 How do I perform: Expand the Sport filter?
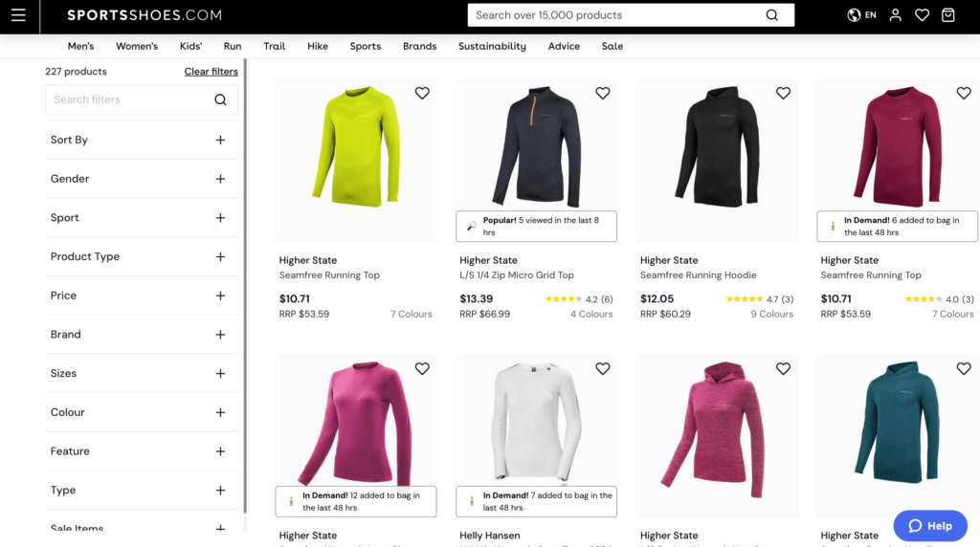coord(142,217)
